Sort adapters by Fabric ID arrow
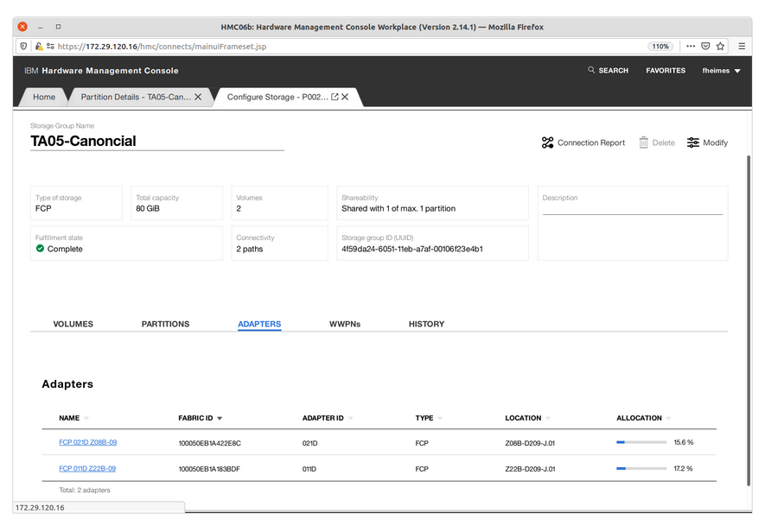Image resolution: width=771 pixels, height=532 pixels. pyautogui.click(x=220, y=419)
